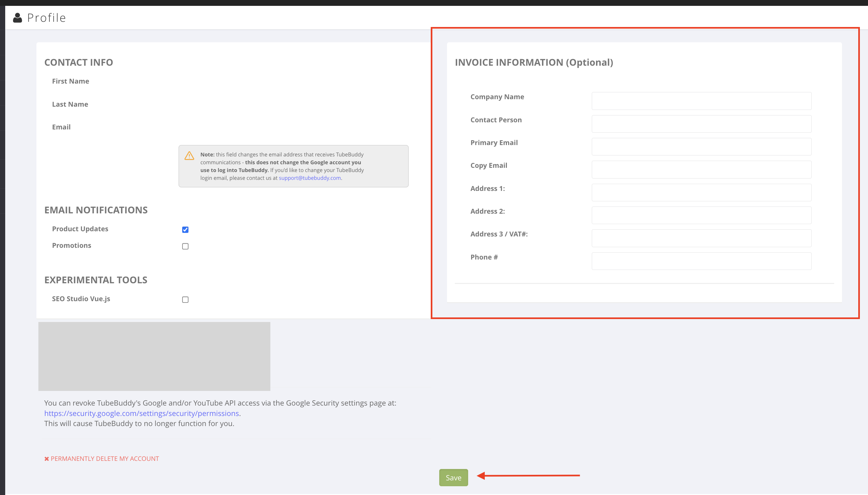Click the warning triangle icon in the note

(x=189, y=156)
